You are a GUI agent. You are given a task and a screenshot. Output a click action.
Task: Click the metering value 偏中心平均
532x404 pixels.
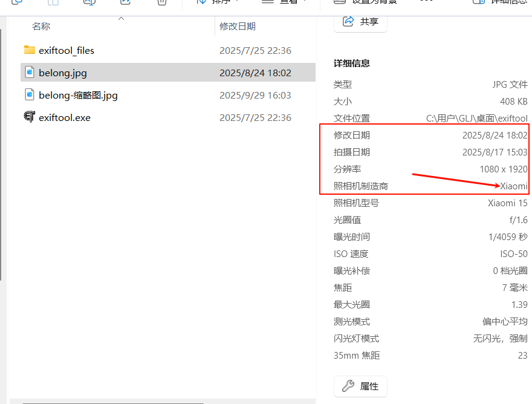point(505,322)
